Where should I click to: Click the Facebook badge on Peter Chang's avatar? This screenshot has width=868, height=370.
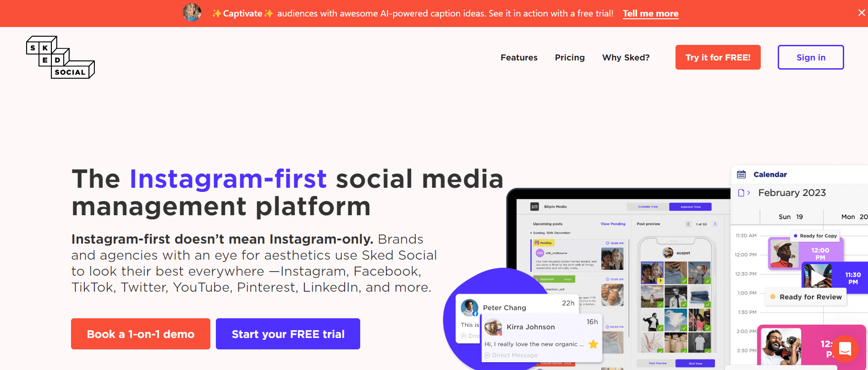pos(475,314)
